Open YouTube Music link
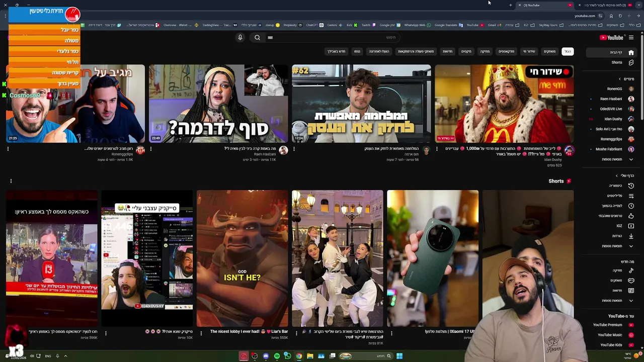 pyautogui.click(x=613, y=335)
